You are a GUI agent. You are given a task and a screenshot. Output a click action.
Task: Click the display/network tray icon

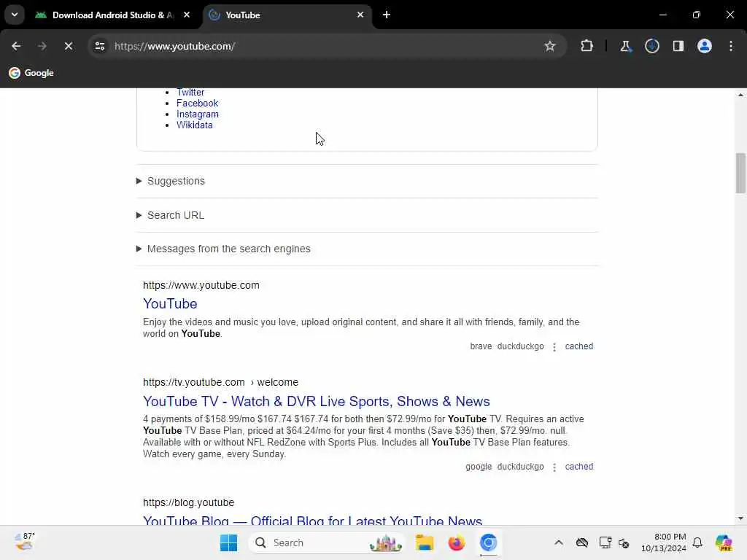(605, 542)
